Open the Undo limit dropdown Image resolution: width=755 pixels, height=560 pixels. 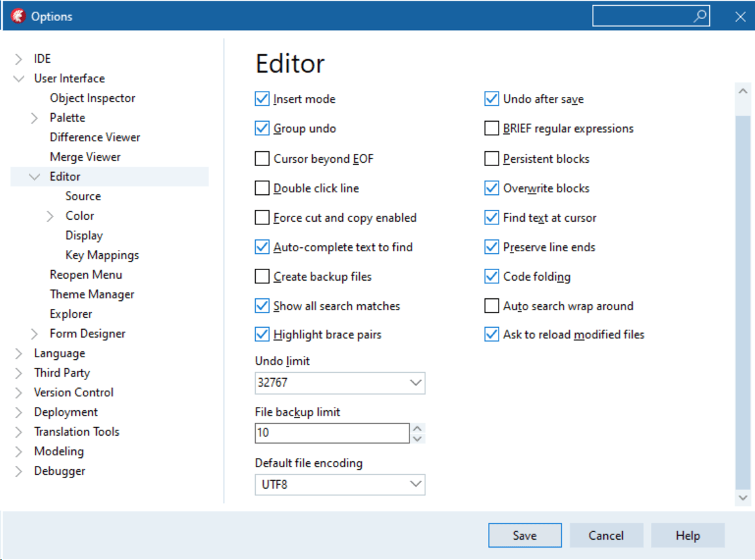(415, 383)
